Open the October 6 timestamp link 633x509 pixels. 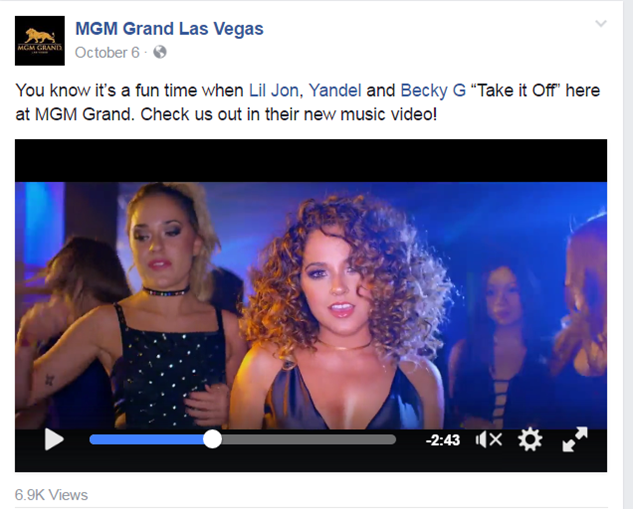(107, 52)
